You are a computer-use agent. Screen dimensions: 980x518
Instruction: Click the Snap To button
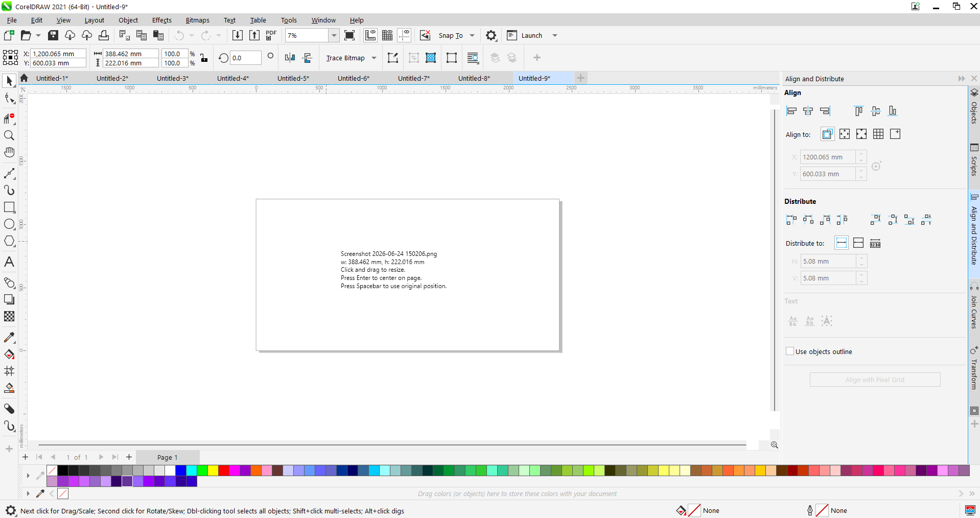pyautogui.click(x=451, y=35)
